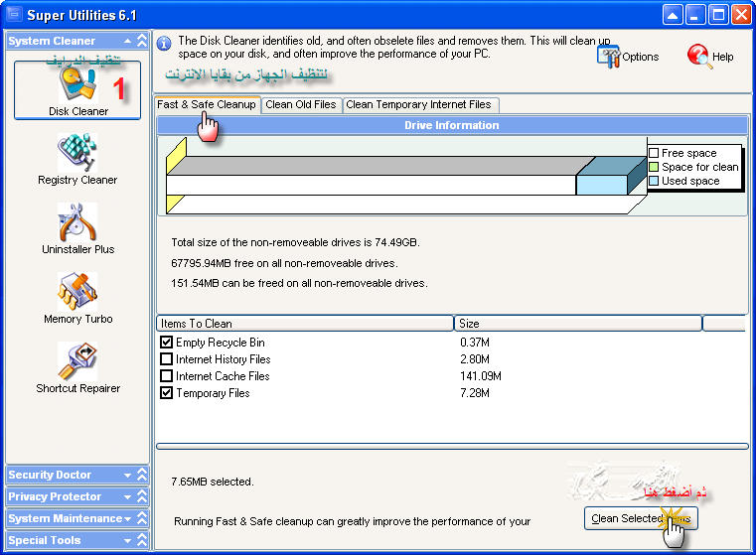Viewport: 756px width, 555px height.
Task: Collapse System Cleaner with double-chevron
Action: click(142, 41)
